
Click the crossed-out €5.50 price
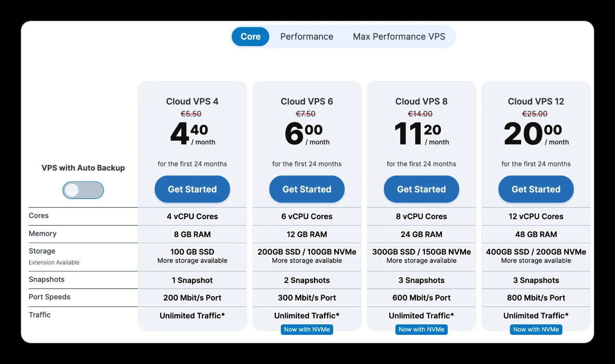(191, 114)
